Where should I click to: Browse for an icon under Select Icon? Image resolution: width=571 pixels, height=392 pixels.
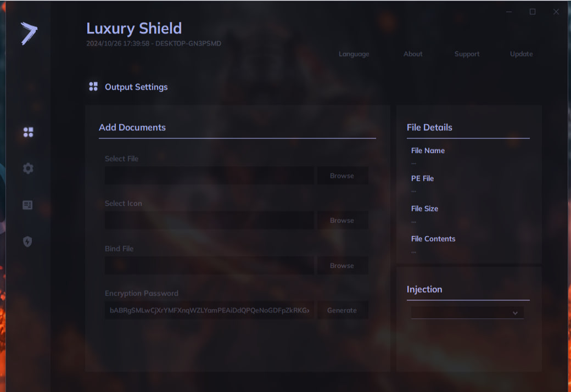tap(342, 221)
